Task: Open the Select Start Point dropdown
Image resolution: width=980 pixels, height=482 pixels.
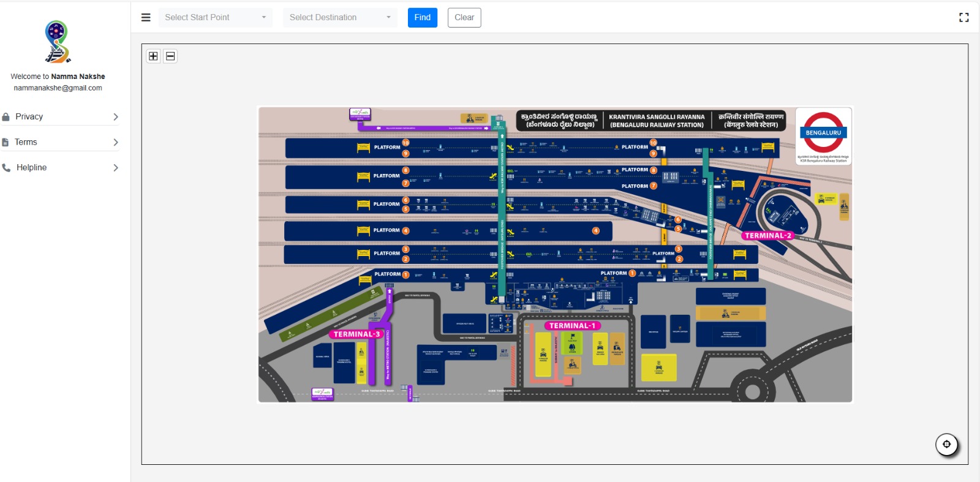Action: pos(215,18)
